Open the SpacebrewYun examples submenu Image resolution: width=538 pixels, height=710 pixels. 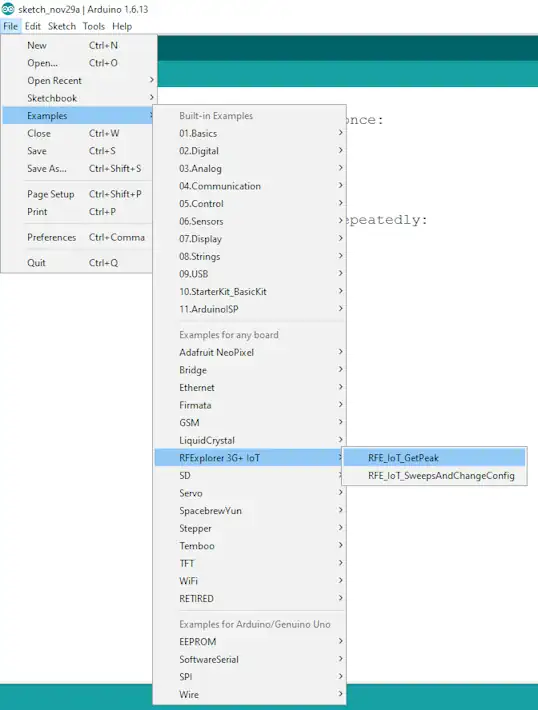point(250,511)
